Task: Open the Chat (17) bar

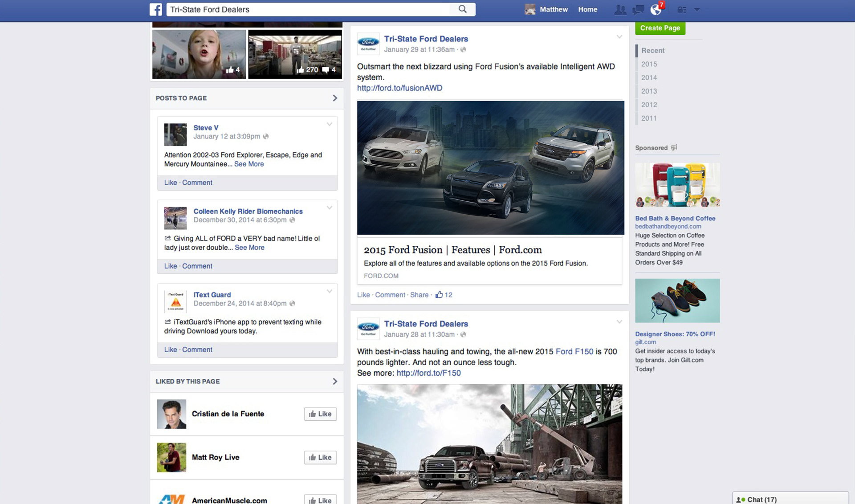Action: [x=790, y=499]
